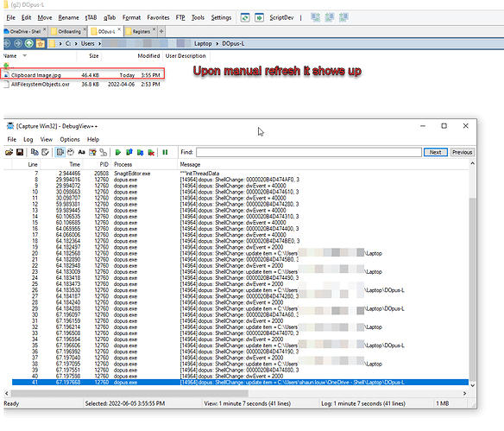
Task: Open the Format menu in Opus
Action: click(131, 17)
